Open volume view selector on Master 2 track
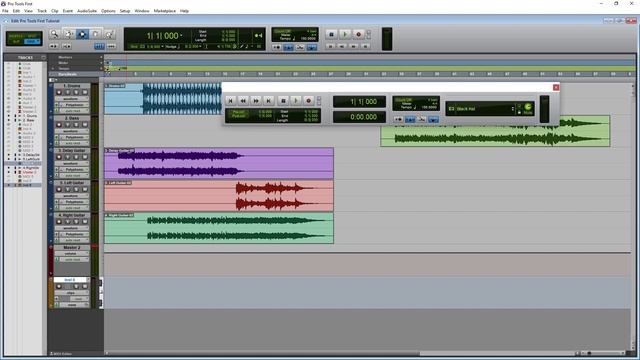 pos(71,253)
